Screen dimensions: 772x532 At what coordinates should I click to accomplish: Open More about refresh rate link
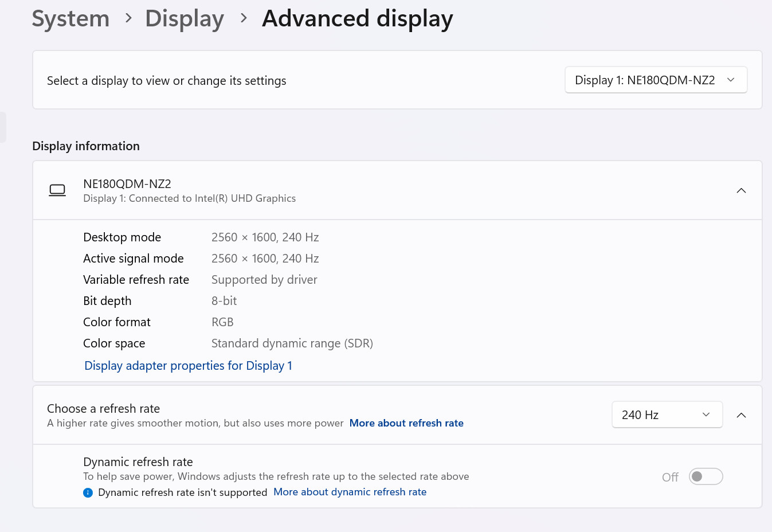[x=406, y=423]
